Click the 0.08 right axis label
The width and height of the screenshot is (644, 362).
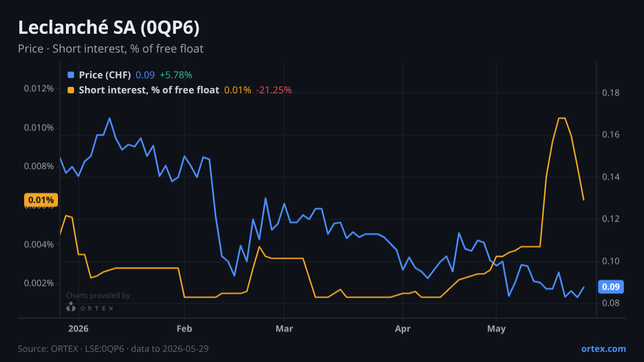[611, 303]
